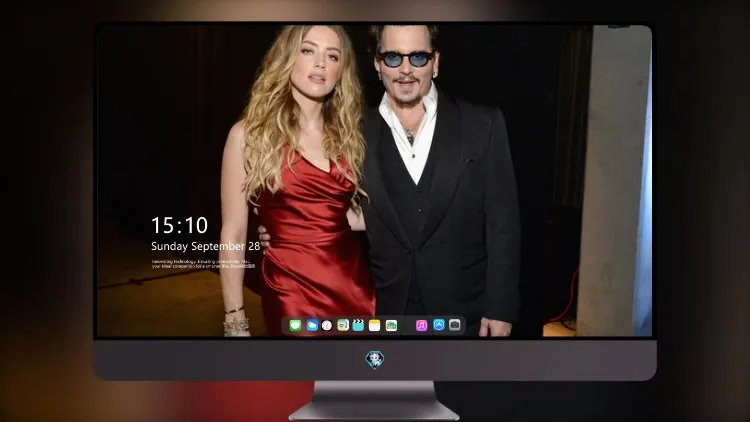Click the 15:10 clock display
Viewport: 750px width, 422px height.
click(x=179, y=225)
